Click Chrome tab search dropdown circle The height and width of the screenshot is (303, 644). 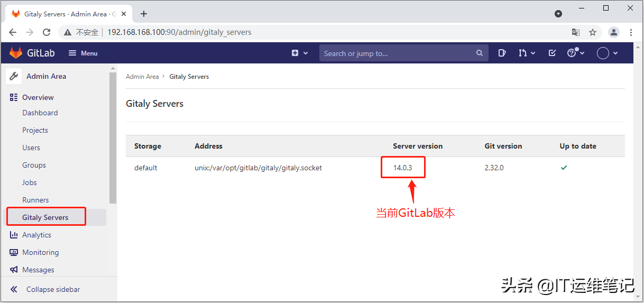[558, 14]
